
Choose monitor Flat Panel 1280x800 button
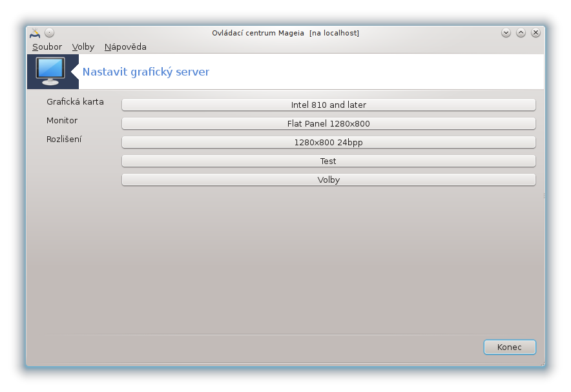(x=329, y=124)
